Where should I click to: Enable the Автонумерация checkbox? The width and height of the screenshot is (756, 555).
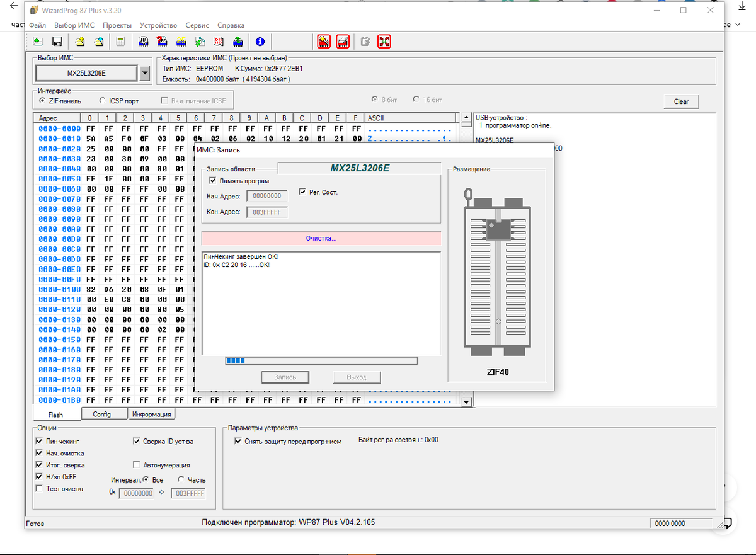(137, 465)
